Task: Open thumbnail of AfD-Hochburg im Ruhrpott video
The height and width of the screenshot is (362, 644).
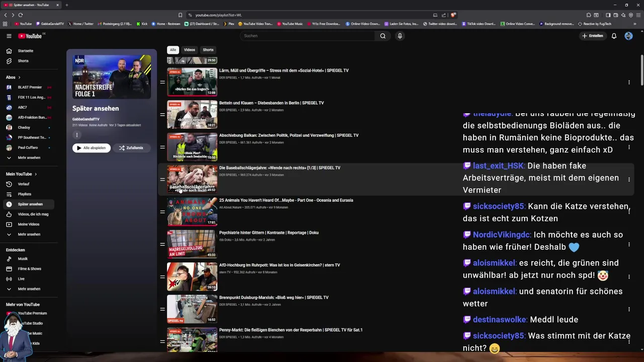Action: 192,277
